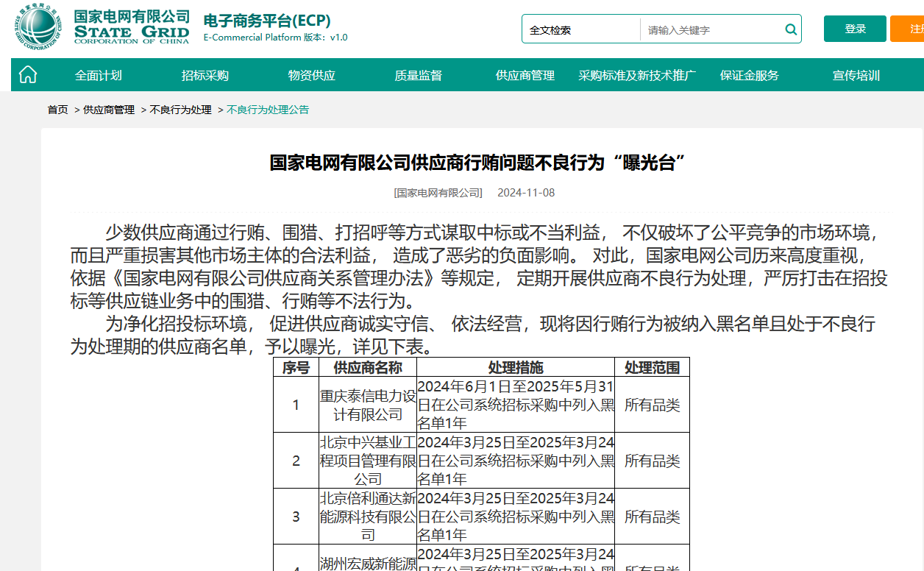Open the 全文检索 search type dropdown
This screenshot has width=924, height=571.
581,29
